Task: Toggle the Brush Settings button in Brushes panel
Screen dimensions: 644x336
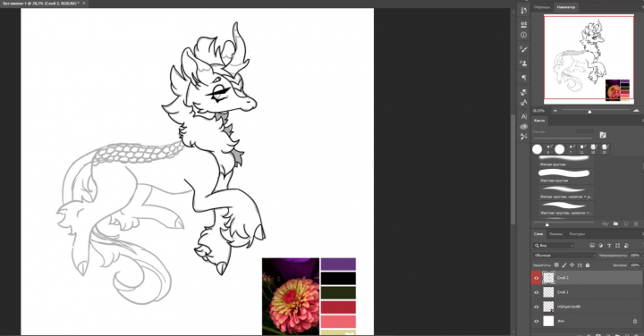Action: point(603,135)
